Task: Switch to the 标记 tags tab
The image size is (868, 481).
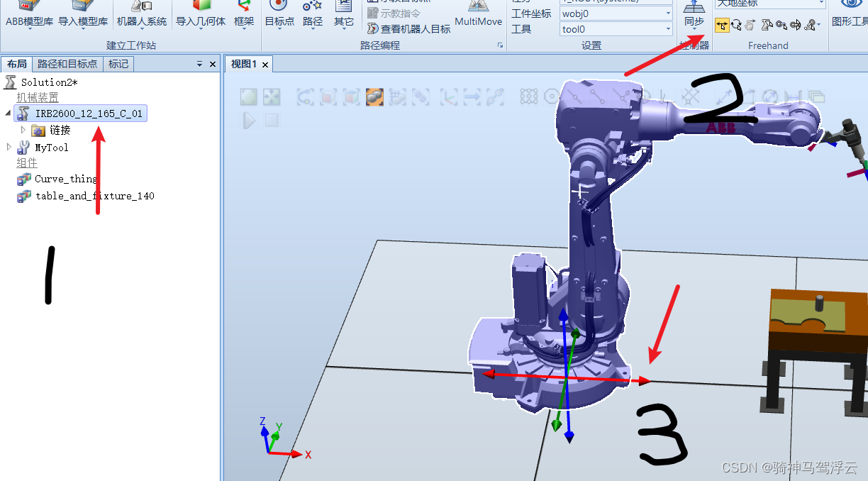Action: (118, 64)
